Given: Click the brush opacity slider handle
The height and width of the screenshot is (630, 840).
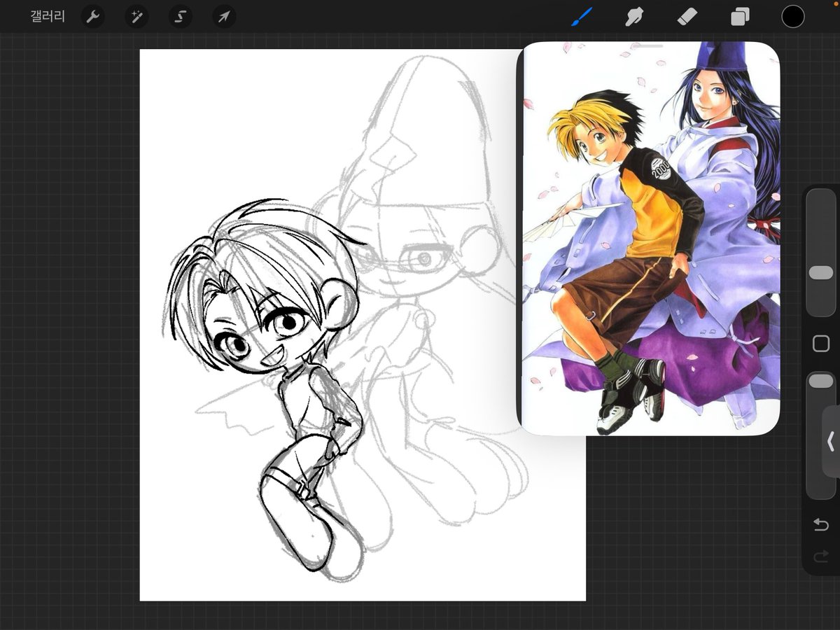Looking at the screenshot, I should (821, 381).
